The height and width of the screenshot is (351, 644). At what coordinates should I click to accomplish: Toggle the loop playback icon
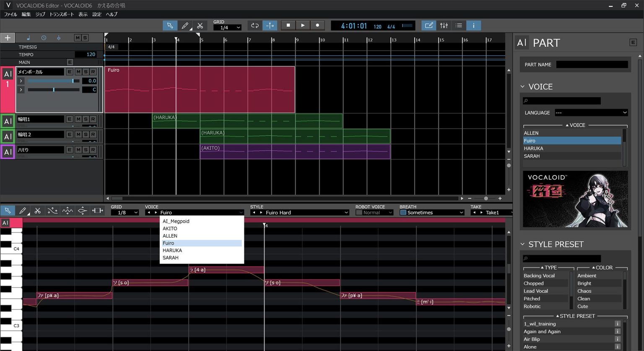254,26
